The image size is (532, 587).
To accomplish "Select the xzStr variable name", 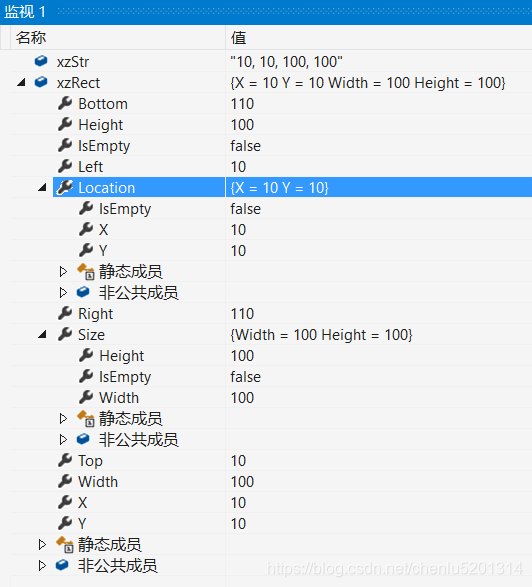I will [x=73, y=62].
